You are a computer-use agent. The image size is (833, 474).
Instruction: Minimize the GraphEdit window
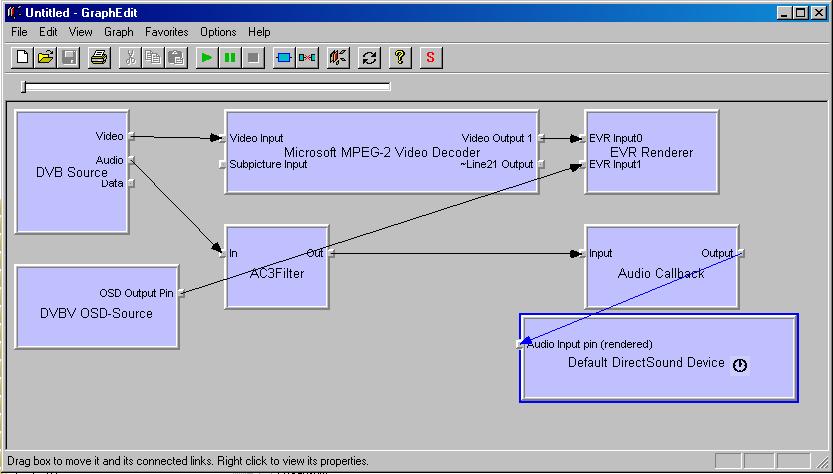click(784, 13)
